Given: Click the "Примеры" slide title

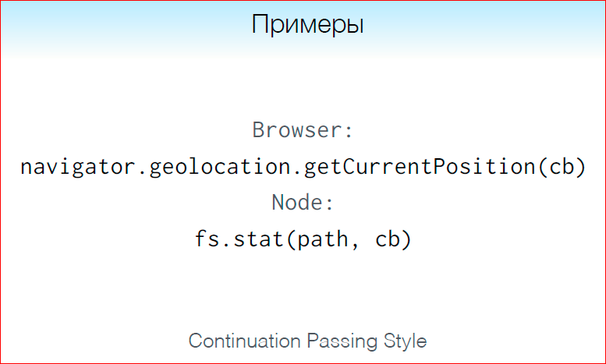Looking at the screenshot, I should 307,25.
